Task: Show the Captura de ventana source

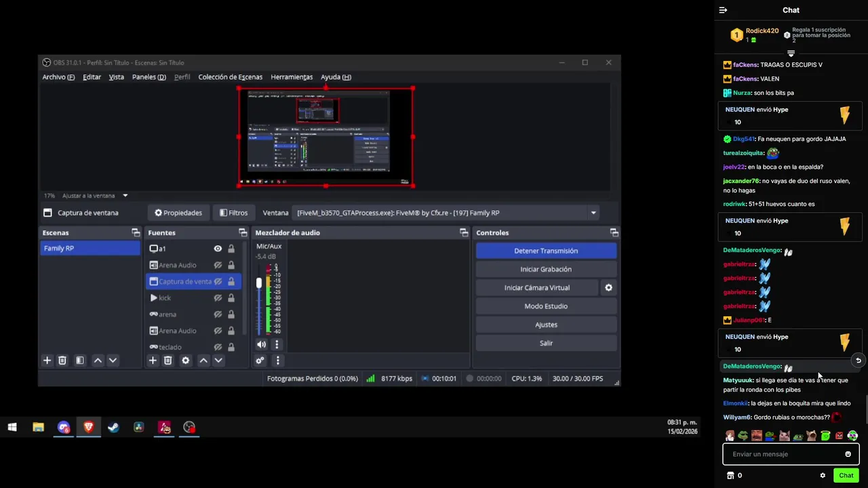Action: [x=218, y=281]
